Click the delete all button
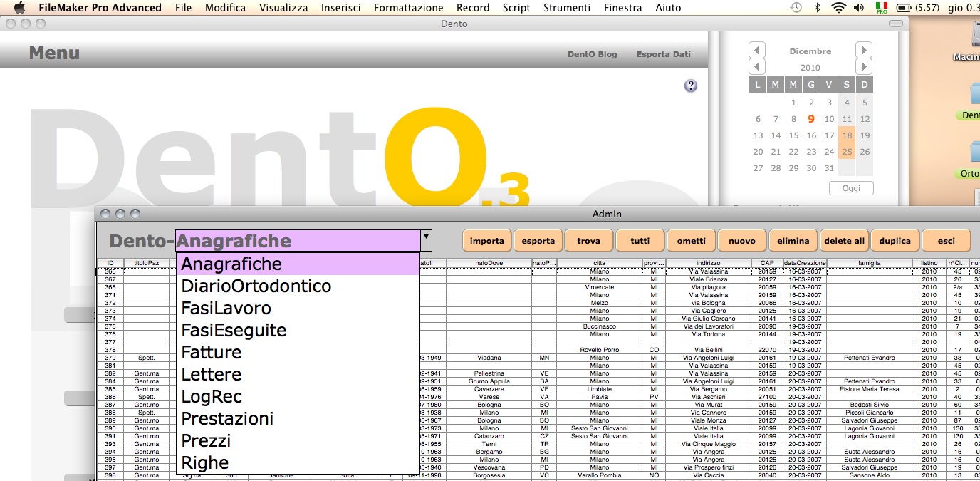 844,241
